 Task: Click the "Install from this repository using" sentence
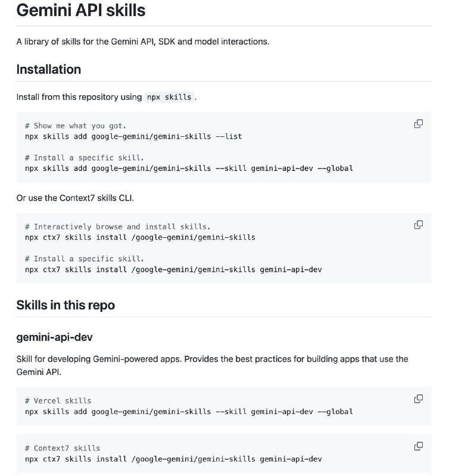[79, 97]
